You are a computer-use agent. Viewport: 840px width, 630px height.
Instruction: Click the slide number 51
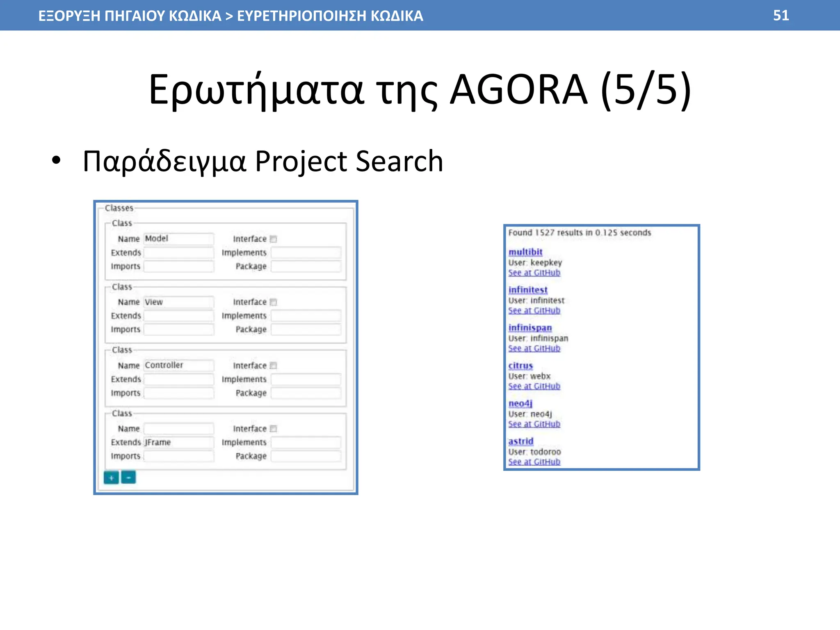pos(781,15)
